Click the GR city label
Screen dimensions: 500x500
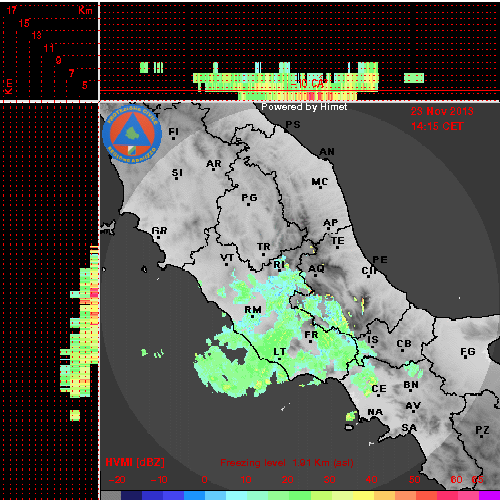point(159,231)
